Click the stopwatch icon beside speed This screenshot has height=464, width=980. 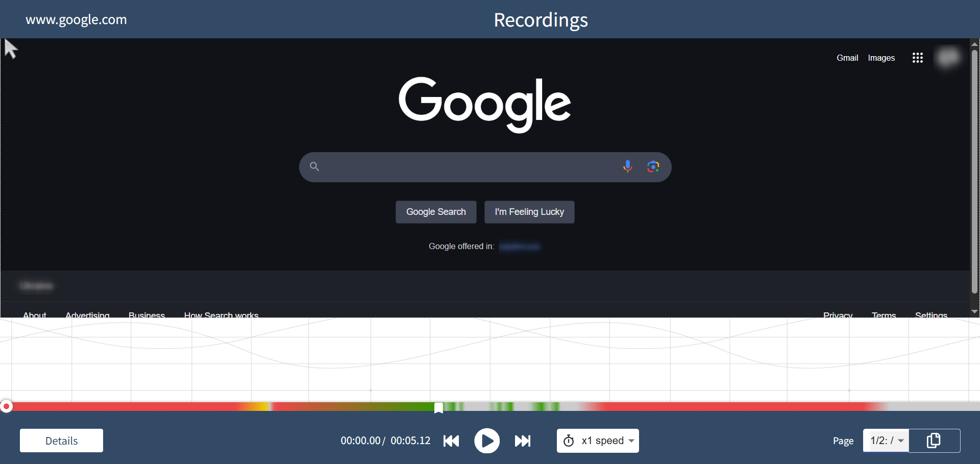point(569,441)
